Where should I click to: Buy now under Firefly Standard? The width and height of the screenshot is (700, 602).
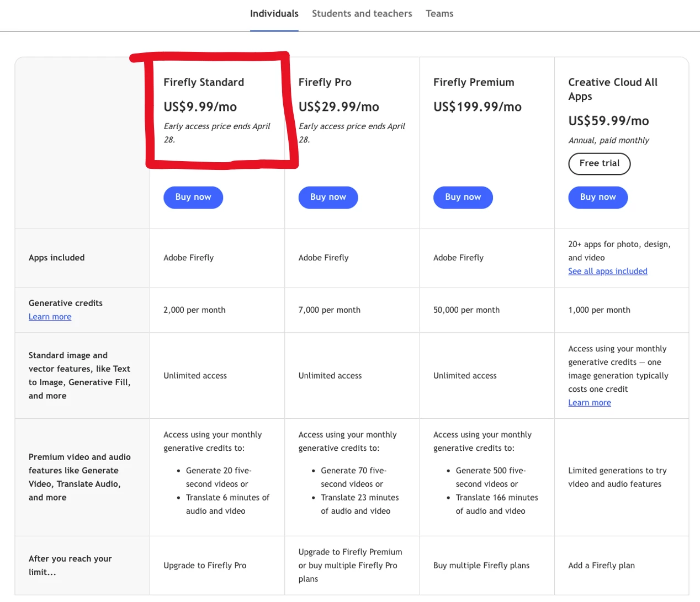pyautogui.click(x=193, y=197)
